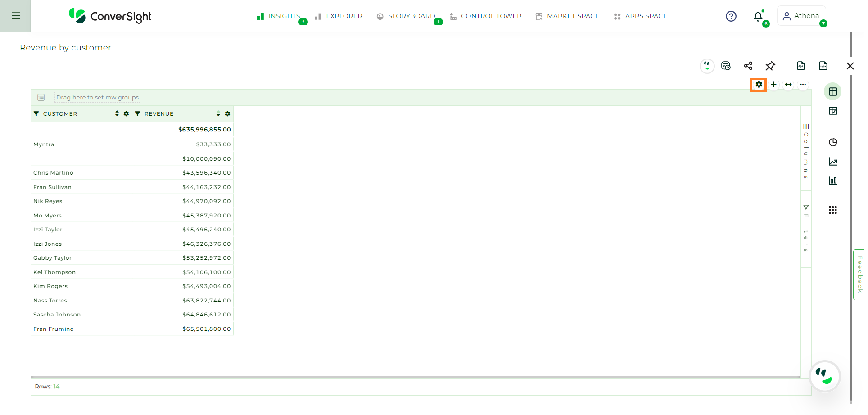Switch to line chart view
The width and height of the screenshot is (868, 415).
click(x=833, y=162)
